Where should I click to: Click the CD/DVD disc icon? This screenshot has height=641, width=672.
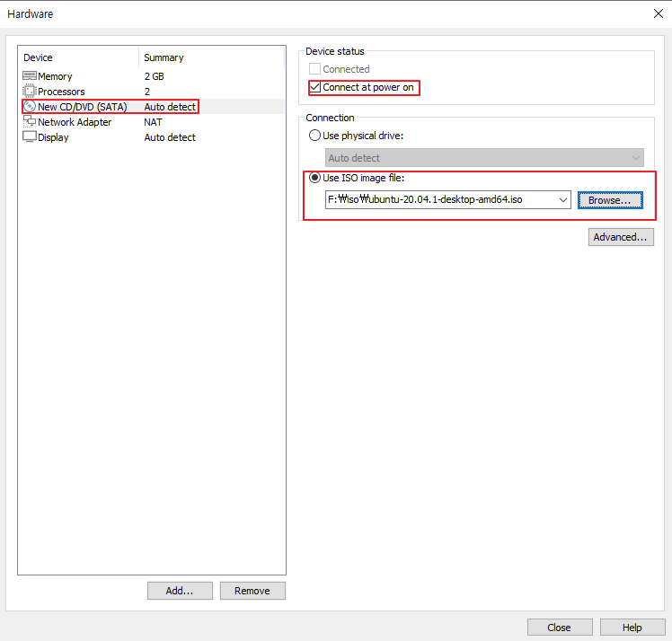click(29, 107)
